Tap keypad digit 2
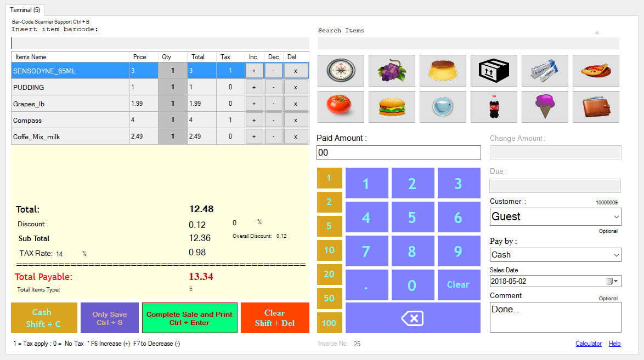The width and height of the screenshot is (644, 360). click(x=413, y=183)
